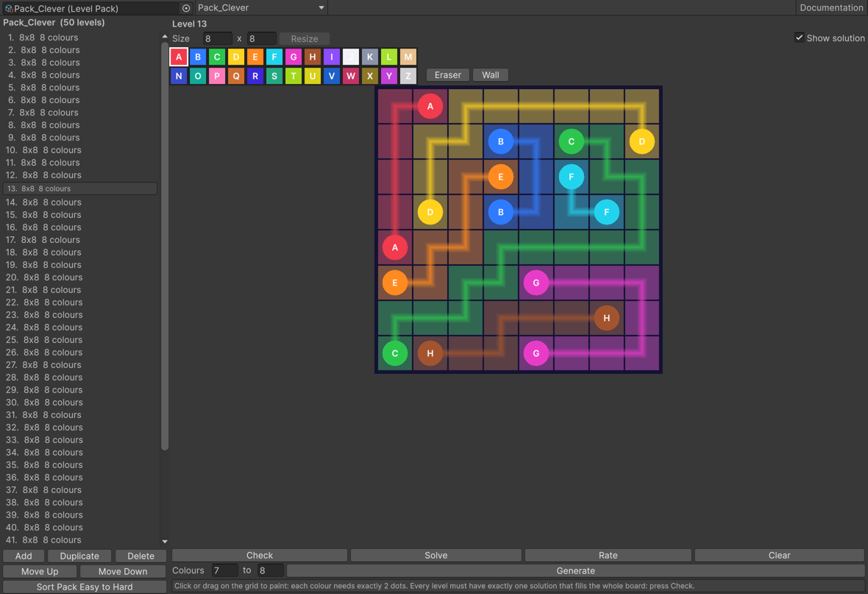Choose the yellow U colour swatch
Screen dimensions: 868x594
tap(312, 76)
